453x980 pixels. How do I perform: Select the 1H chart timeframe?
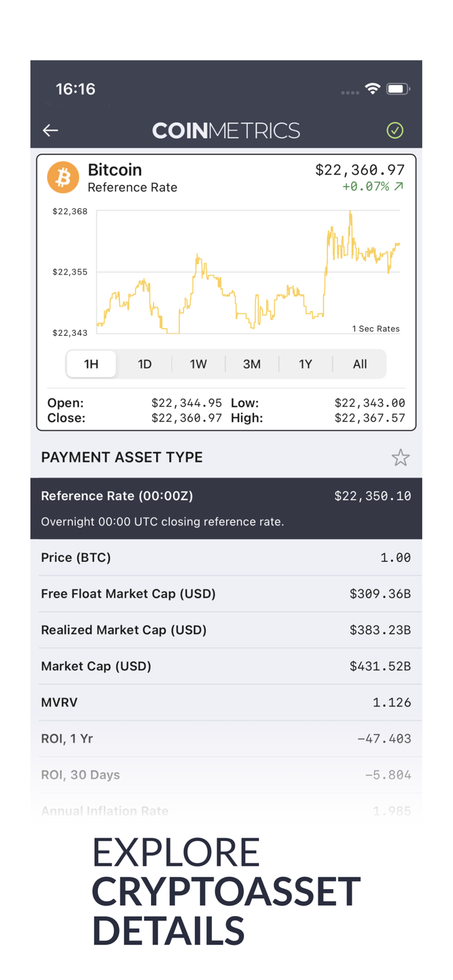point(91,364)
